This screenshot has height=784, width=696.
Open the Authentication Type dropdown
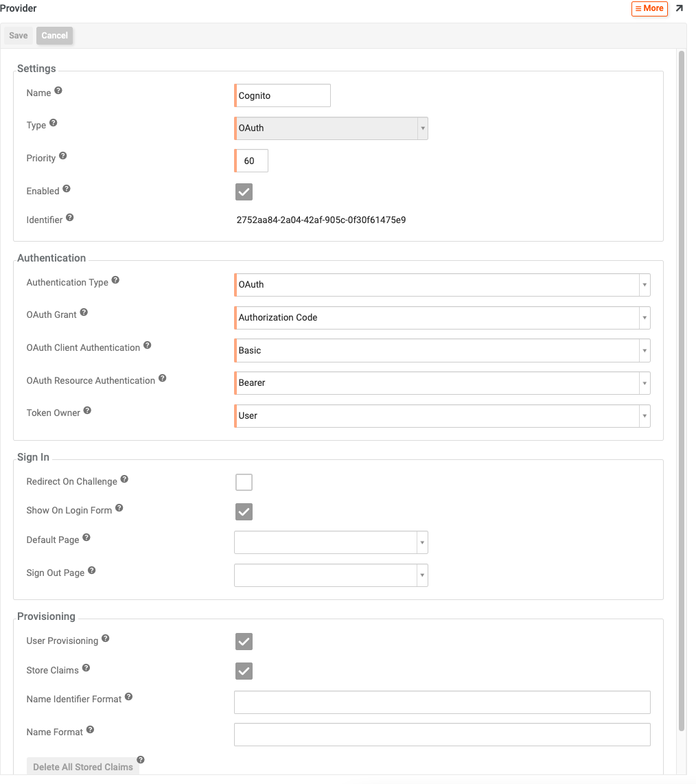click(x=442, y=285)
